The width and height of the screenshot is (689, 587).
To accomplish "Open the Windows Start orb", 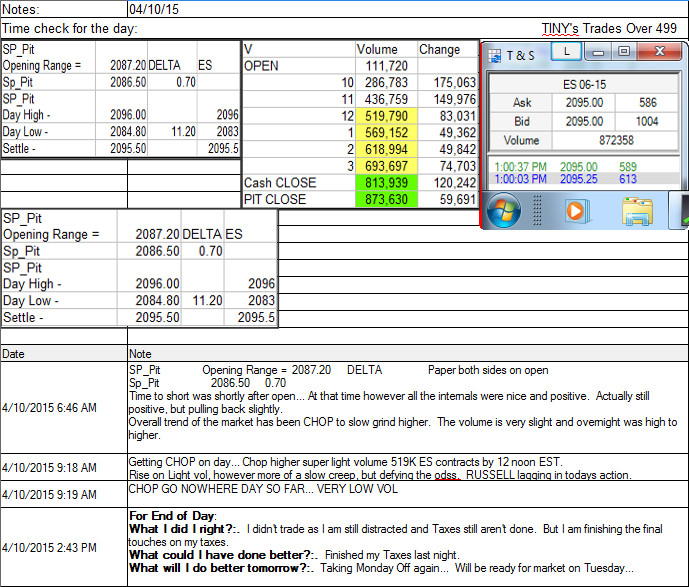I will pos(504,210).
